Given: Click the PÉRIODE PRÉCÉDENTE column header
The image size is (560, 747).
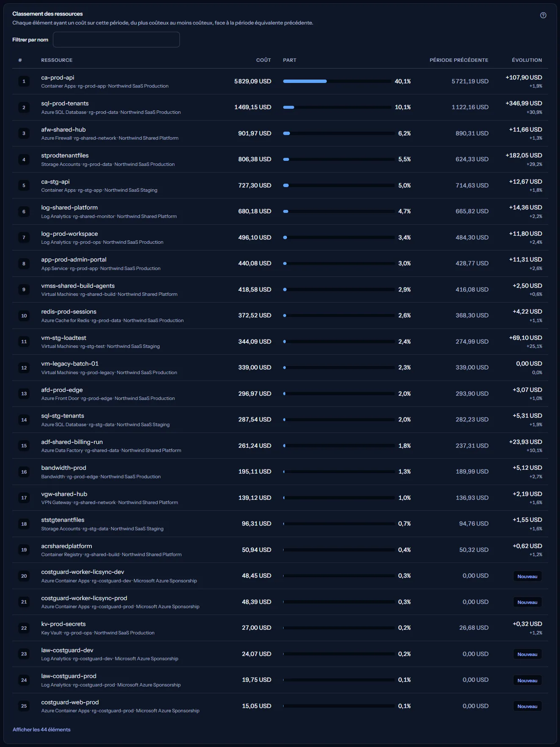Looking at the screenshot, I should click(459, 60).
